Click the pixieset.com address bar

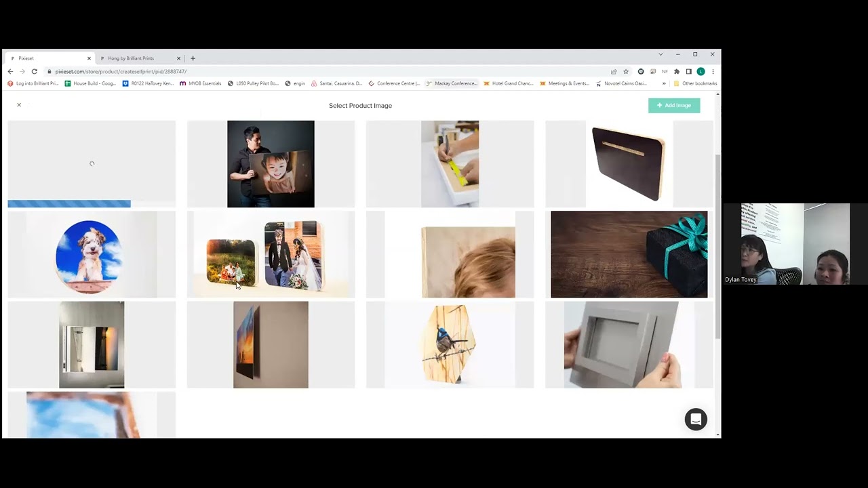[325, 71]
